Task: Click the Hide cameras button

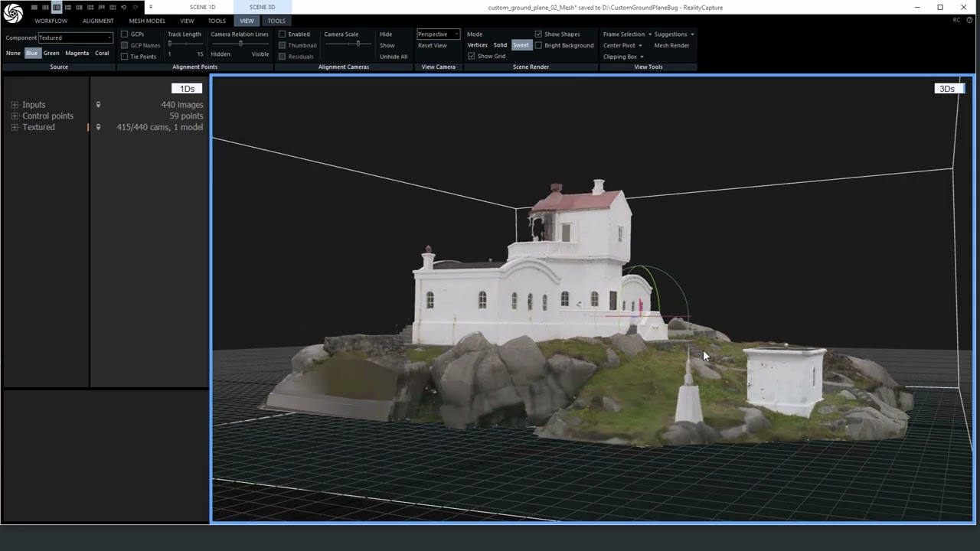Action: [x=386, y=34]
